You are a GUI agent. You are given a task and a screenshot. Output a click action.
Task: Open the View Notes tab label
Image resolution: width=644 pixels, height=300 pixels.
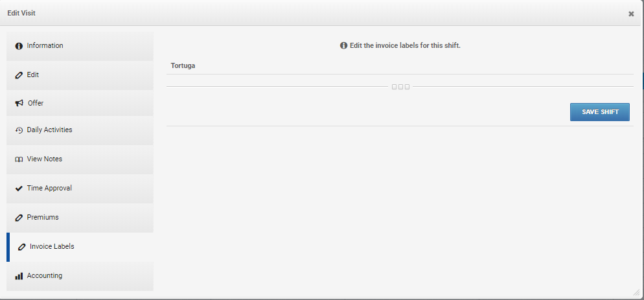45,159
